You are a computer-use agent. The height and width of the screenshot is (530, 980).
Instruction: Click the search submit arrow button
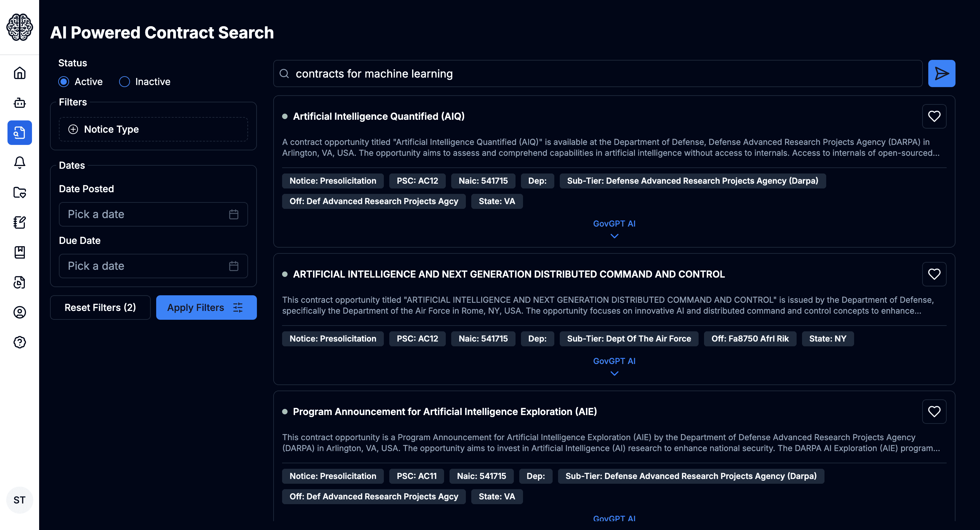click(942, 73)
